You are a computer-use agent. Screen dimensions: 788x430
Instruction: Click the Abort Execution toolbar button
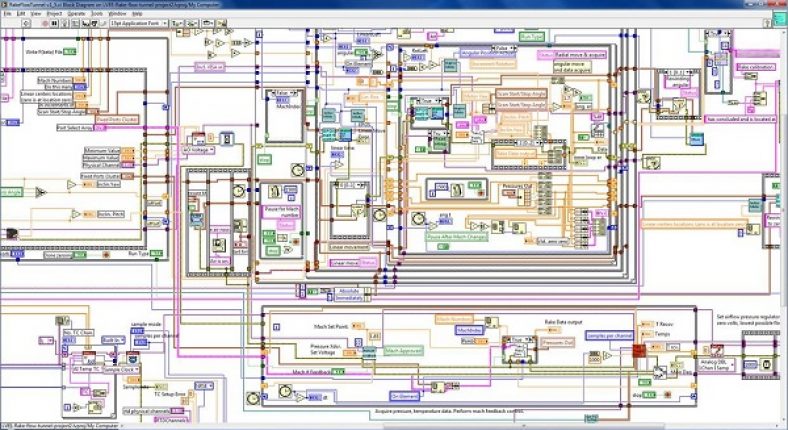pos(45,23)
